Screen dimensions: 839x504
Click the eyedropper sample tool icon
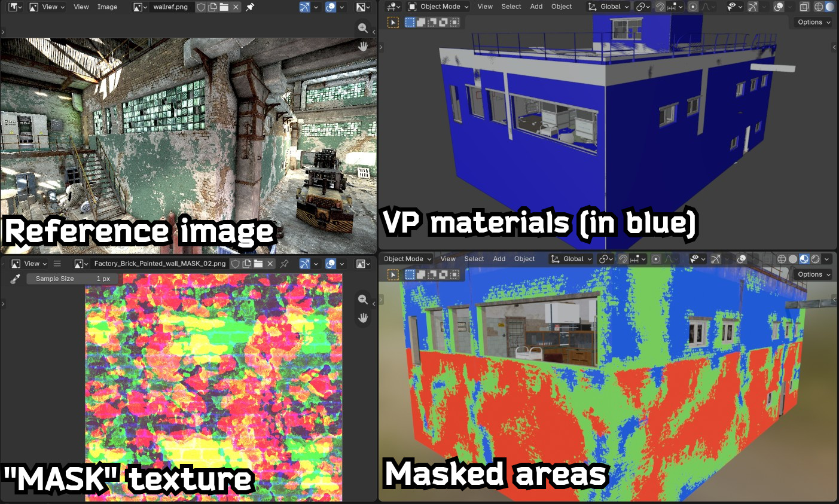click(x=15, y=279)
